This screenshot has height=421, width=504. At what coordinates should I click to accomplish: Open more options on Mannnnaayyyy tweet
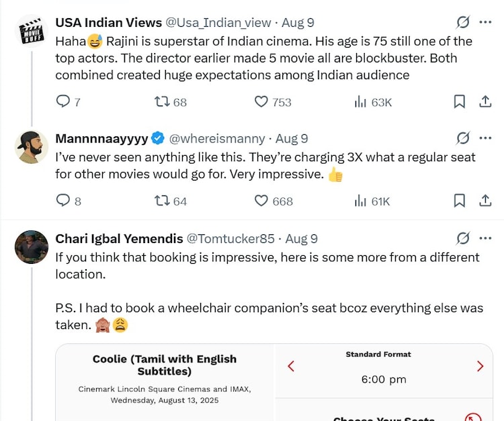coord(485,138)
